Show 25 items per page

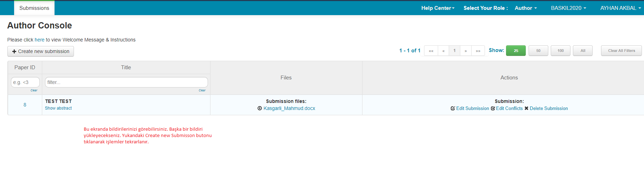tap(516, 51)
